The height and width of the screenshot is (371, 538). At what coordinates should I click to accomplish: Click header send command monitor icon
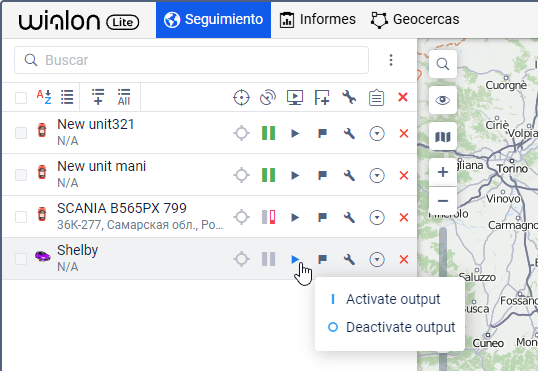point(295,98)
